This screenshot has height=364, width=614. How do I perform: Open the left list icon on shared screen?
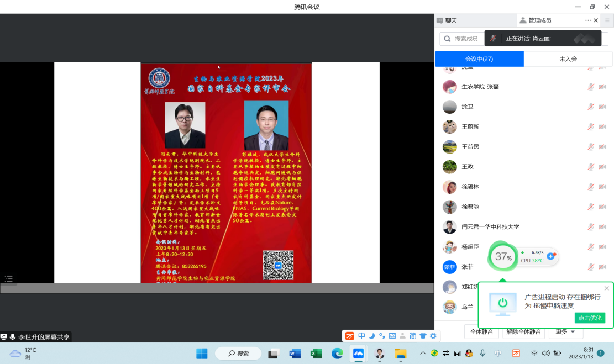click(x=8, y=278)
